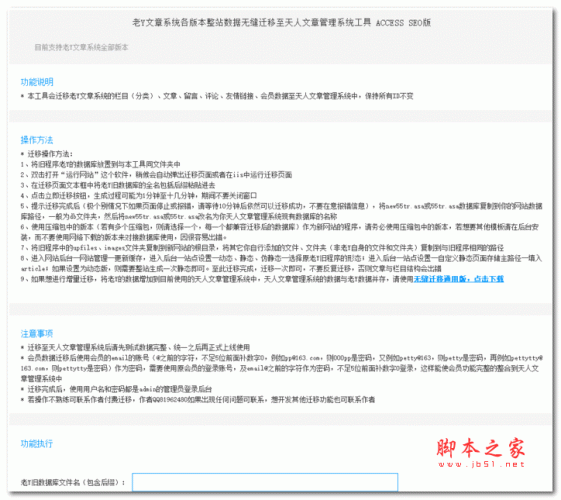Click the 操作方法 section heading

tap(37, 140)
